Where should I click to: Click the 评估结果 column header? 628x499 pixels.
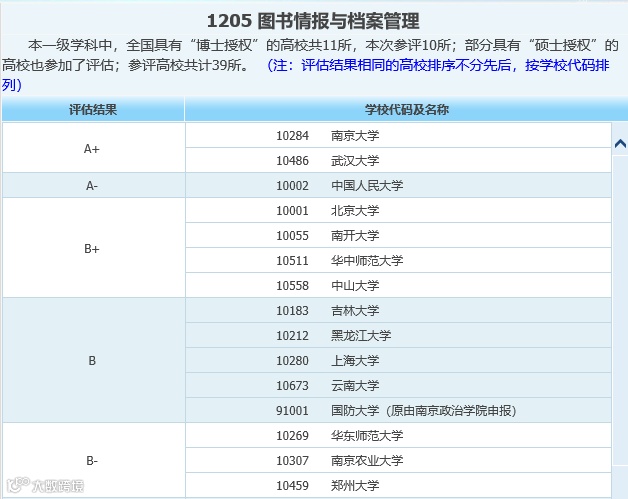[x=93, y=109]
